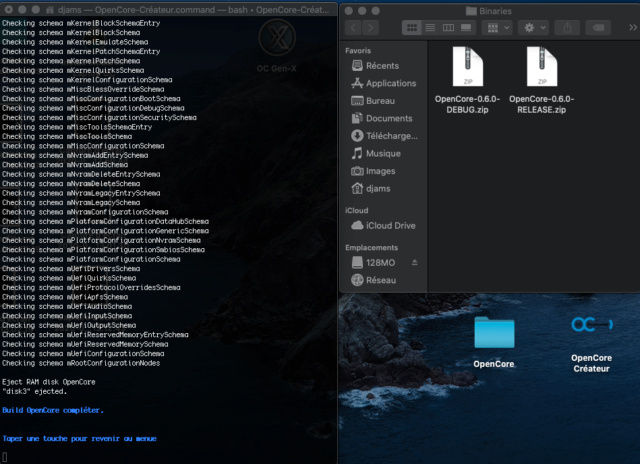Click 'Build OpenCore compléter.' terminal line
The height and width of the screenshot is (464, 640).
[x=53, y=410]
